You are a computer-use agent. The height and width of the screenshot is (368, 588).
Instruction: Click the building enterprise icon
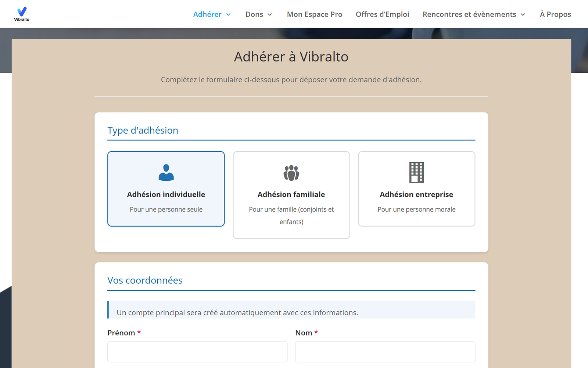click(417, 172)
